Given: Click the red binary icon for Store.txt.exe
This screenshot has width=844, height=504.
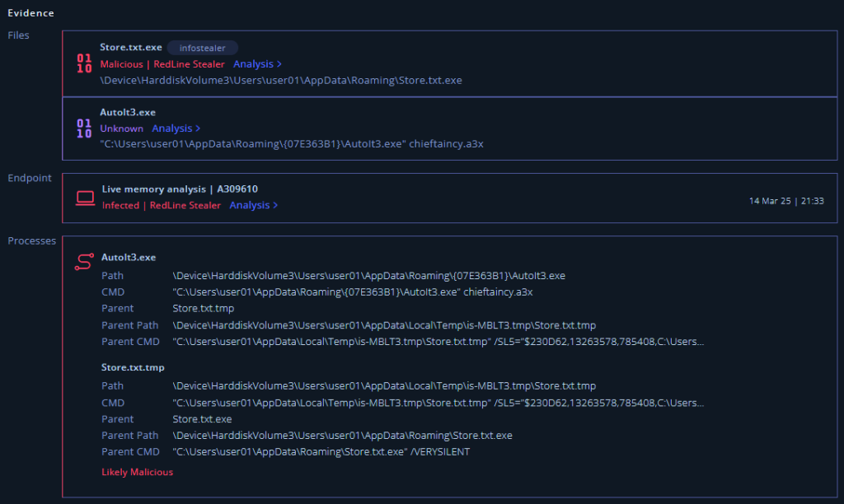Looking at the screenshot, I should pyautogui.click(x=84, y=63).
